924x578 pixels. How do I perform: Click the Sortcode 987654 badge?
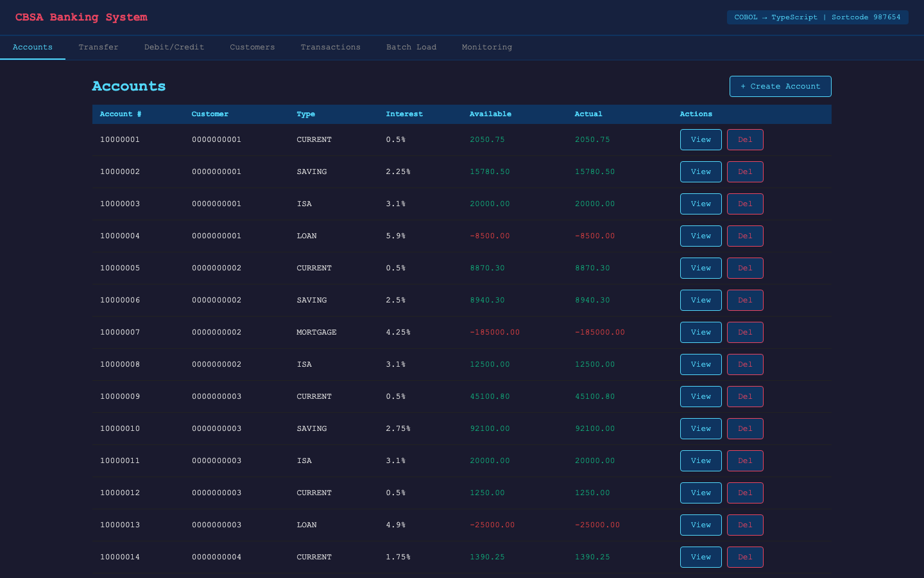click(817, 17)
